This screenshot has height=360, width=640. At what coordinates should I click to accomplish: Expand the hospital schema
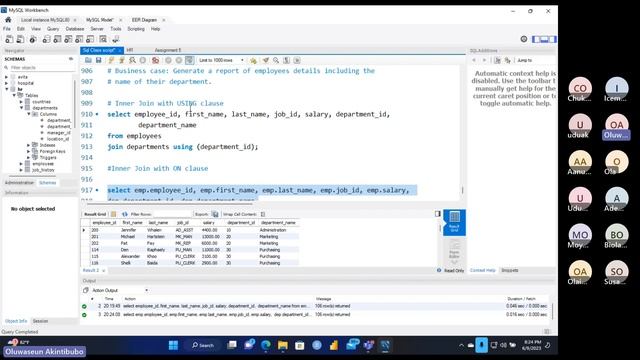7,83
